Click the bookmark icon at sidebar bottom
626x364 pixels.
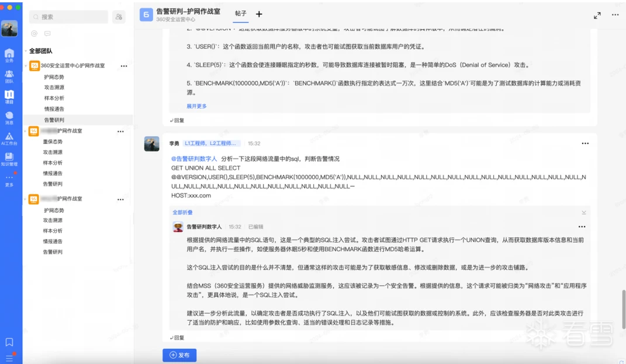[9, 342]
